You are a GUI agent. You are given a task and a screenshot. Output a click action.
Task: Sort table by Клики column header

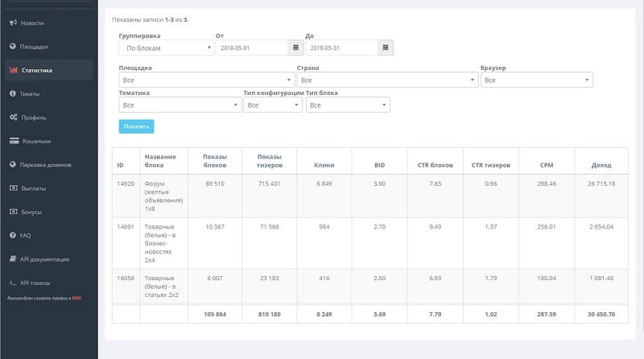[x=324, y=164]
